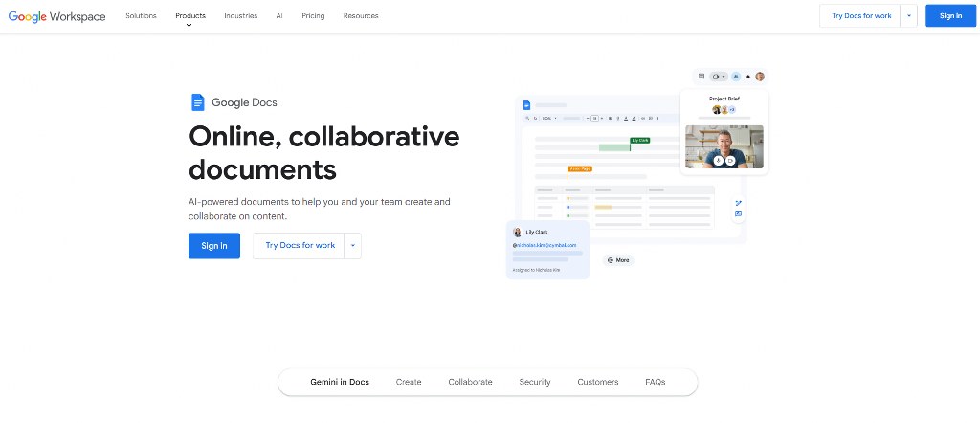The height and width of the screenshot is (423, 980).
Task: Click the hero Sign in button
Action: pyautogui.click(x=214, y=246)
